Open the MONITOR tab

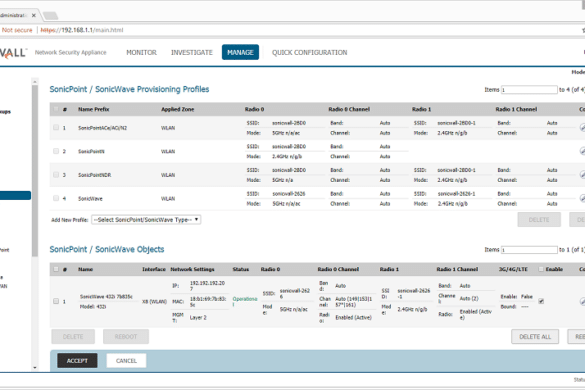point(141,53)
